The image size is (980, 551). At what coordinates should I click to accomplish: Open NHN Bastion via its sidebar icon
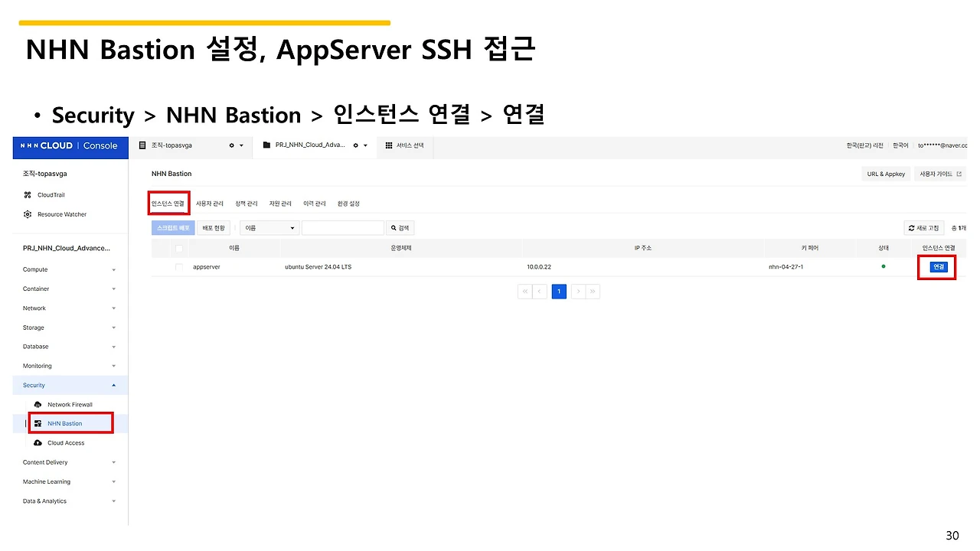tap(38, 423)
